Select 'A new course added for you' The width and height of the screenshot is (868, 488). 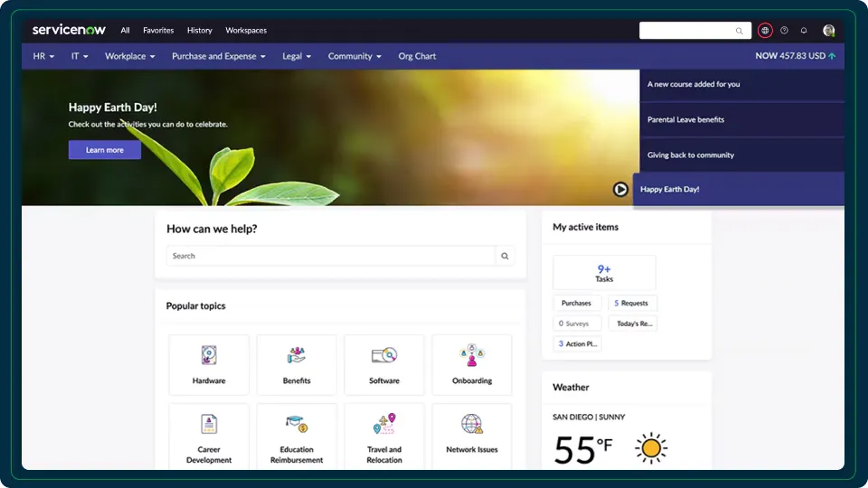pyautogui.click(x=741, y=85)
